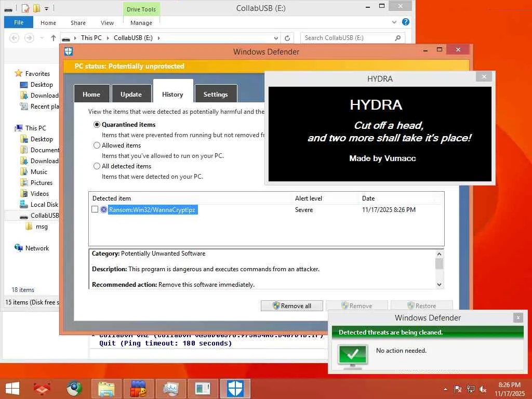
Task: Expand chevron after CollabUSB (E:) breadcrumb
Action: (x=158, y=38)
